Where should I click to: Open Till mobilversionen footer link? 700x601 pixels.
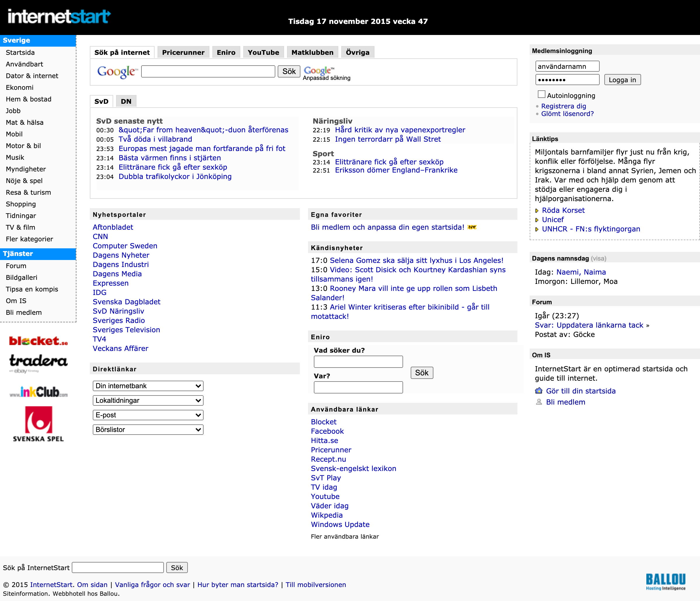pos(316,585)
